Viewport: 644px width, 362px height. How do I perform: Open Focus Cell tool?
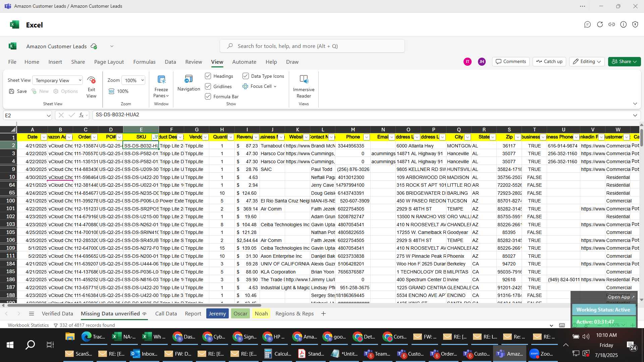pos(260,86)
